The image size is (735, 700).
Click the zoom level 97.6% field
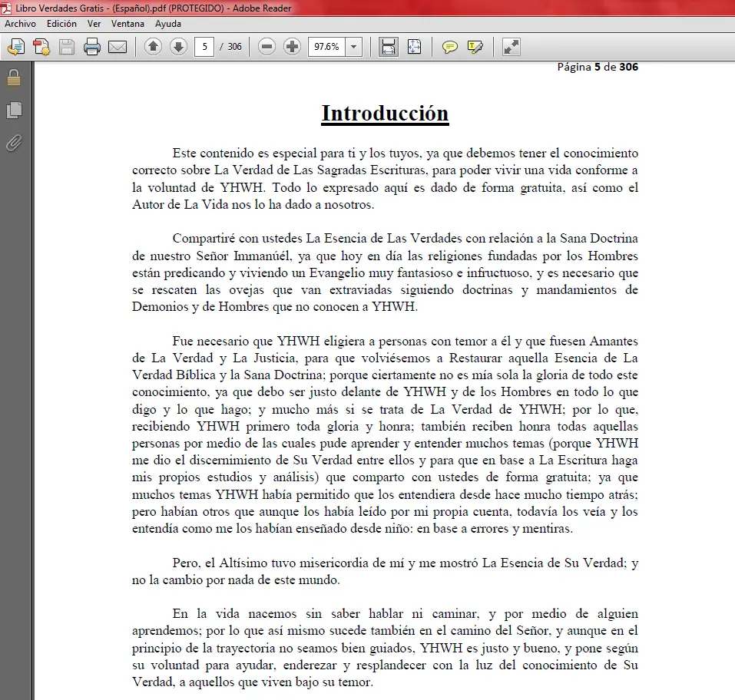(326, 47)
